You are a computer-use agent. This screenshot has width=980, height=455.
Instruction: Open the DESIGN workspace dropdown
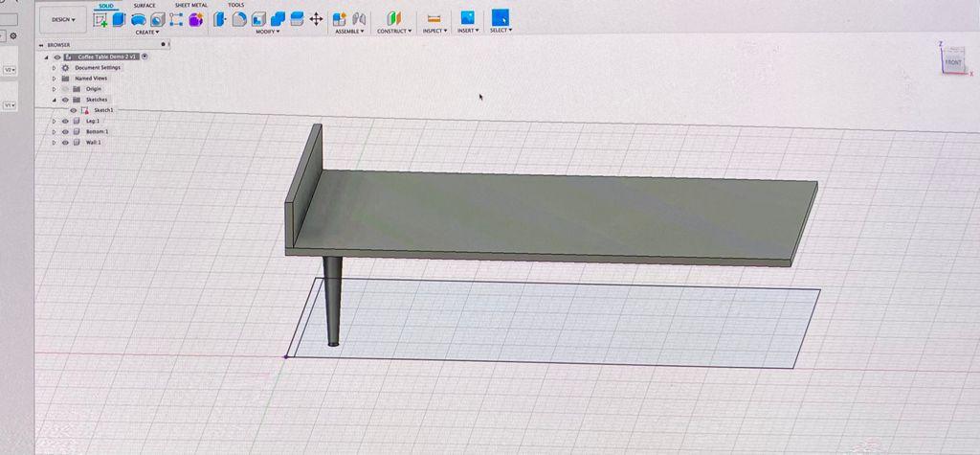click(x=63, y=20)
